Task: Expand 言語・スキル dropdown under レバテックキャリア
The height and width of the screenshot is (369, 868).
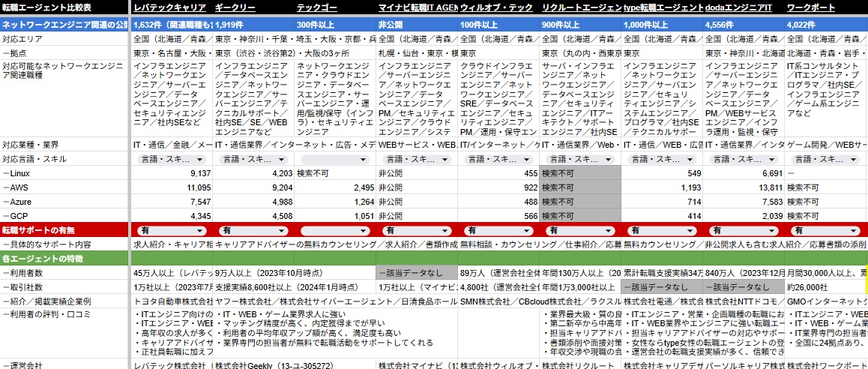Action: [172, 159]
